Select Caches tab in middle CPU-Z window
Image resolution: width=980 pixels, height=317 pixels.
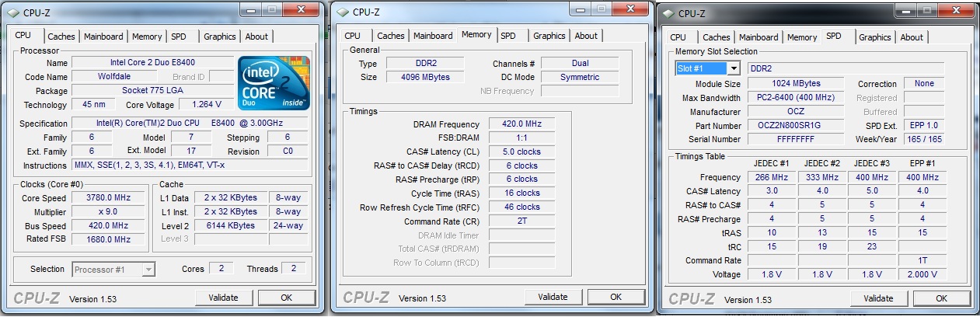[x=391, y=36]
